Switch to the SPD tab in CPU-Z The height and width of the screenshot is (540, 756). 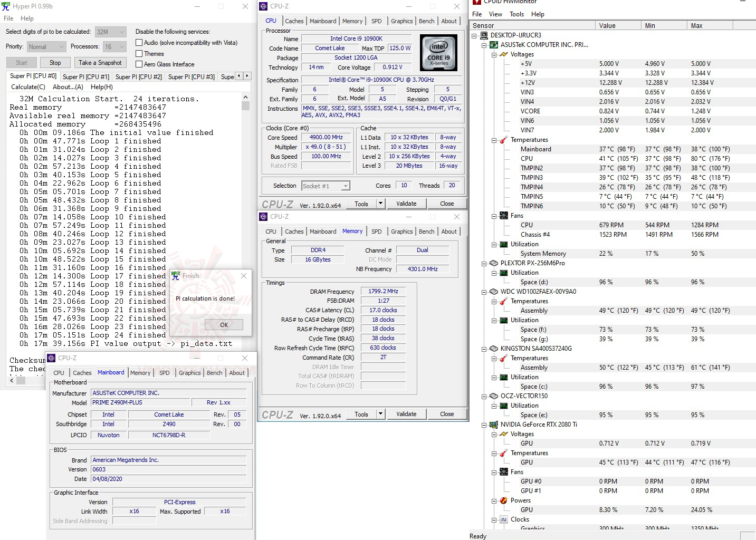377,21
